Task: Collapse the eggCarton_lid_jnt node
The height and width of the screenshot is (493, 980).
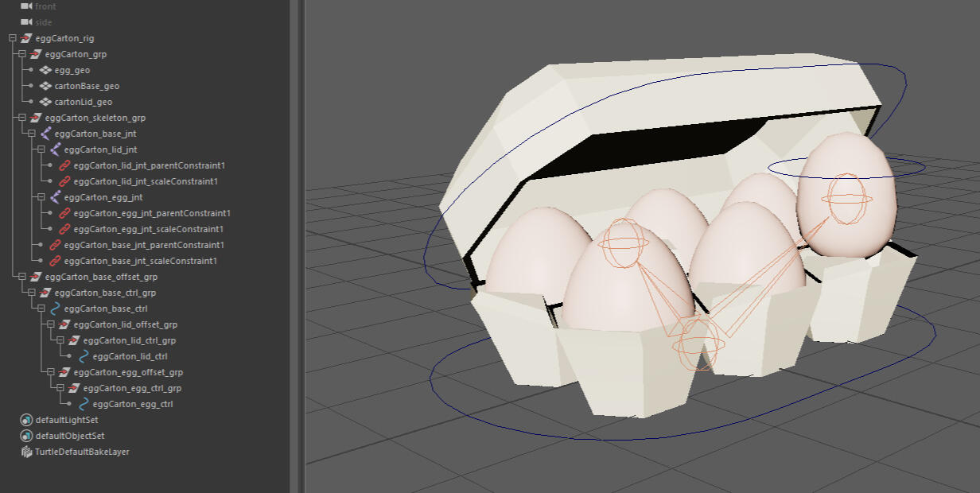Action: (41, 149)
